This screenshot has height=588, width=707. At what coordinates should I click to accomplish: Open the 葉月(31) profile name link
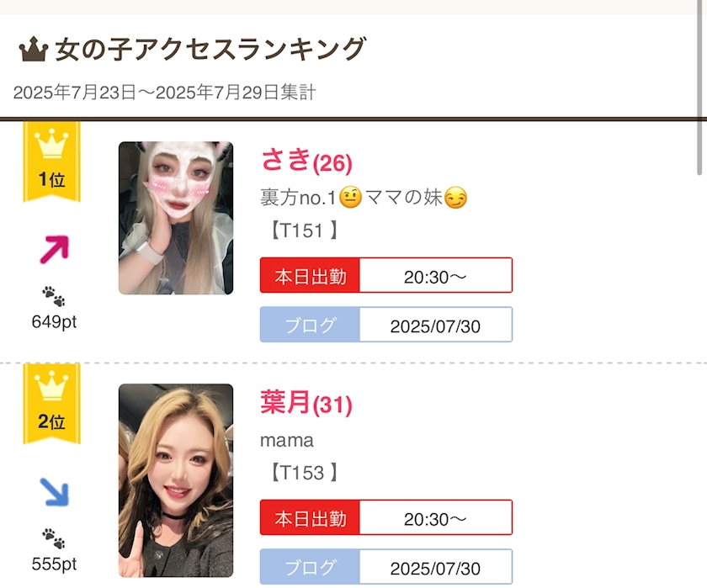click(306, 405)
